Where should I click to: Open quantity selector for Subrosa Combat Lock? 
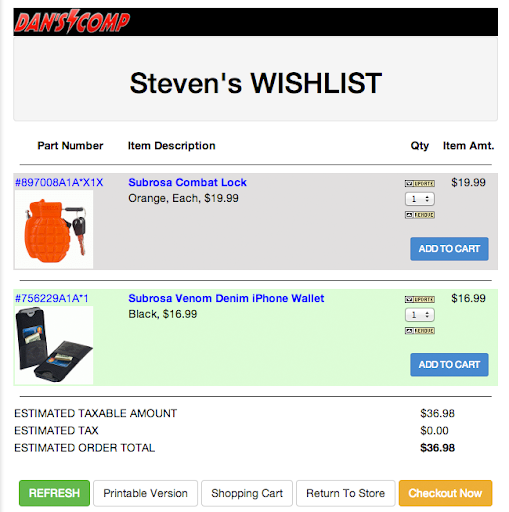pos(420,199)
